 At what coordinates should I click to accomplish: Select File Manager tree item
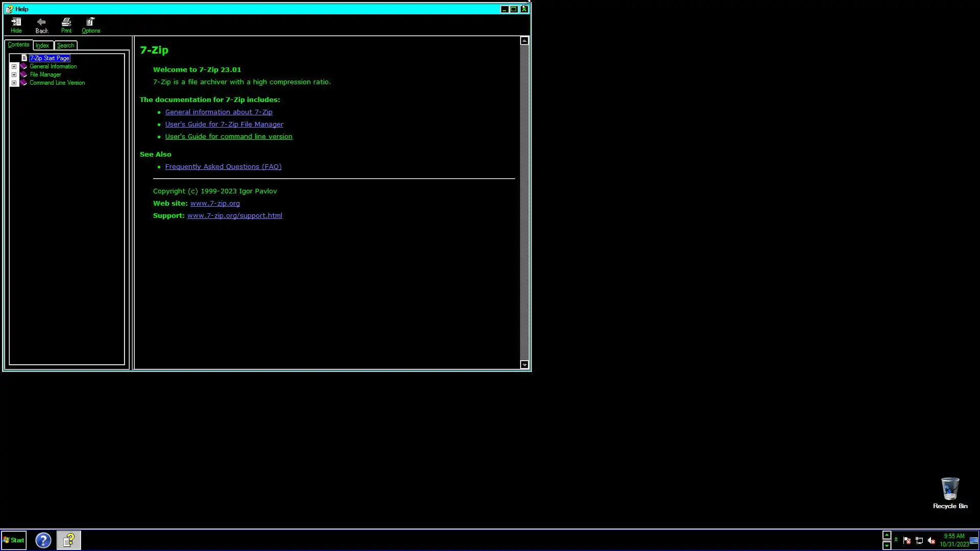(45, 74)
